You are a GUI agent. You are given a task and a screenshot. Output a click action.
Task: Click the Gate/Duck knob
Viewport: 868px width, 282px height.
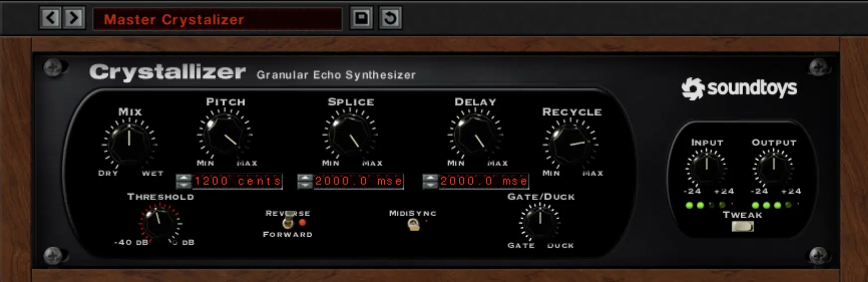(x=540, y=222)
